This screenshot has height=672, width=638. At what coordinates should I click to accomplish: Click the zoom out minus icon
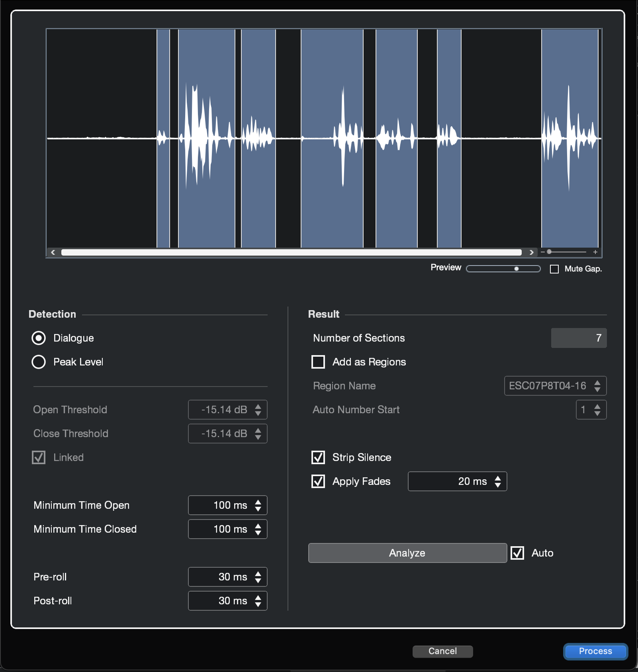point(542,252)
